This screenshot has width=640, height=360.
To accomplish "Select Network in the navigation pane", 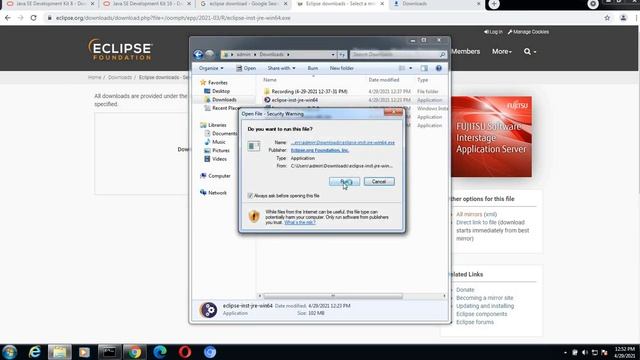I will (217, 193).
